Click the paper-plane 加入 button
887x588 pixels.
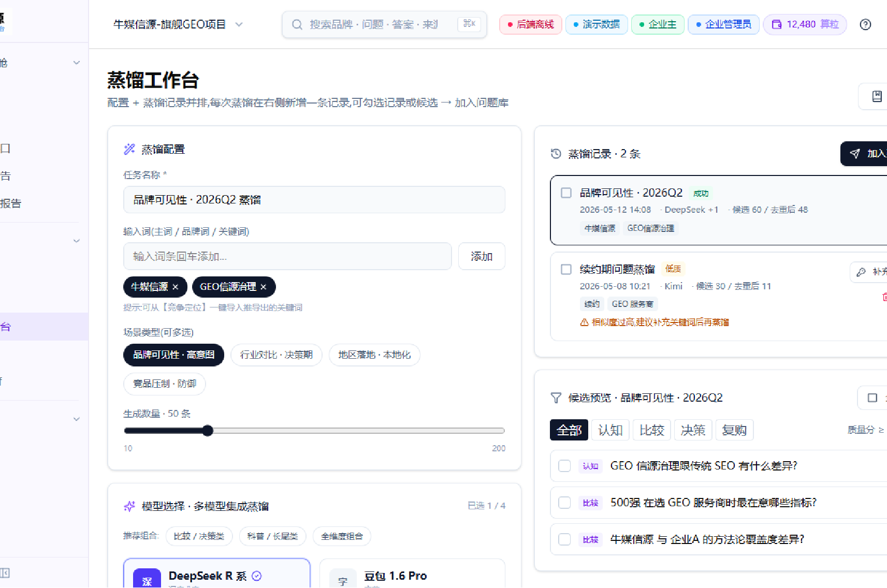(864, 154)
